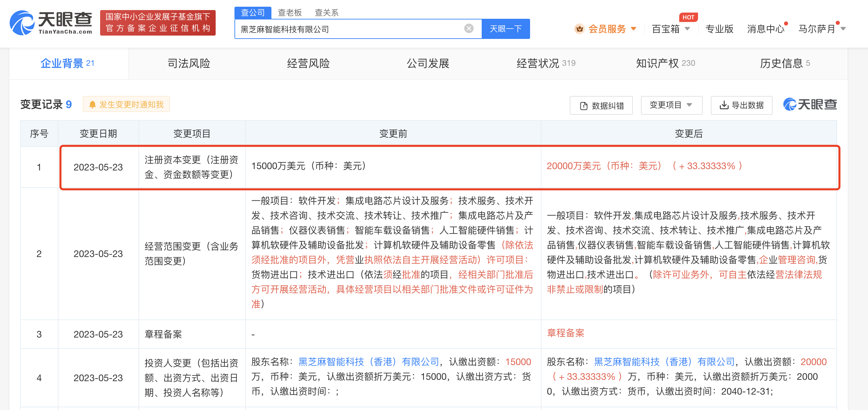Viewport: 868px width, 410px height.
Task: Click 注册资本变更 item in row 1
Action: click(191, 167)
